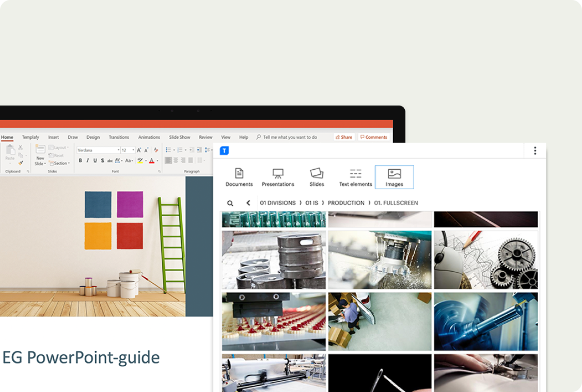Toggle Underline formatting
Screen dimensions: 582x392
[x=95, y=161]
